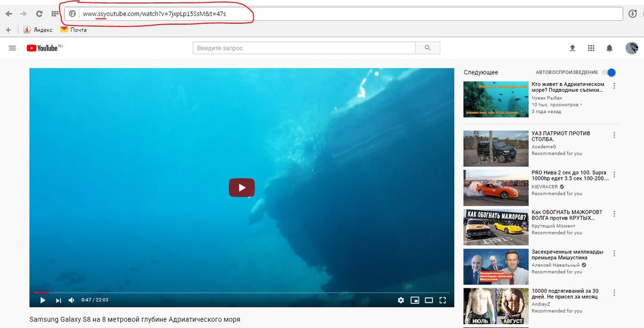Open thumbnail of Засекреченные миллиарды video
This screenshot has width=644, height=328.
pyautogui.click(x=496, y=266)
